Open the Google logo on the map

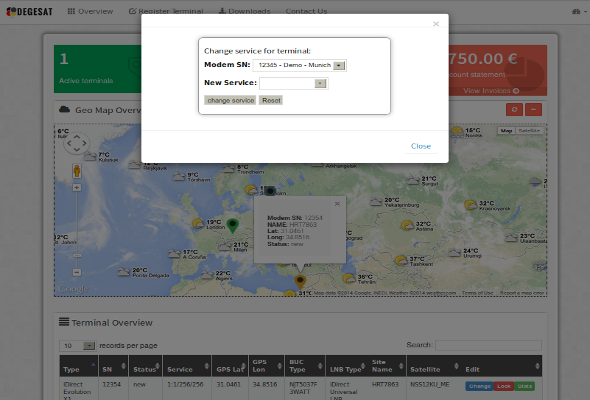(x=73, y=289)
